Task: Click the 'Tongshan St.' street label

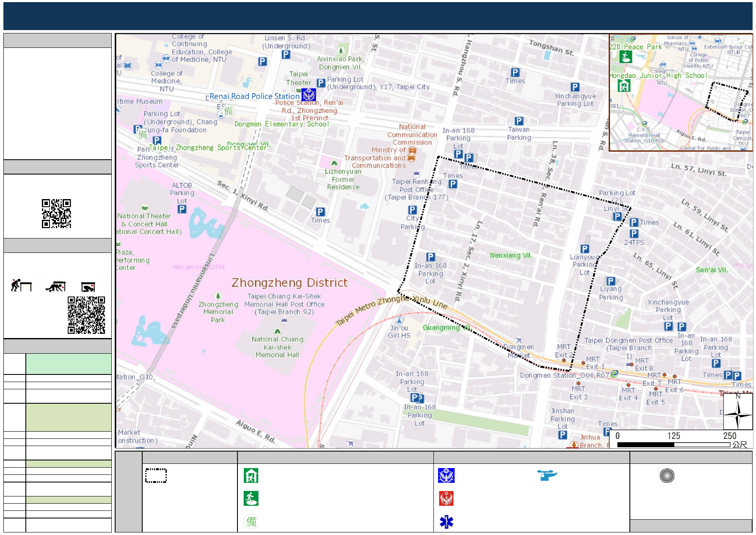Action: point(551,47)
